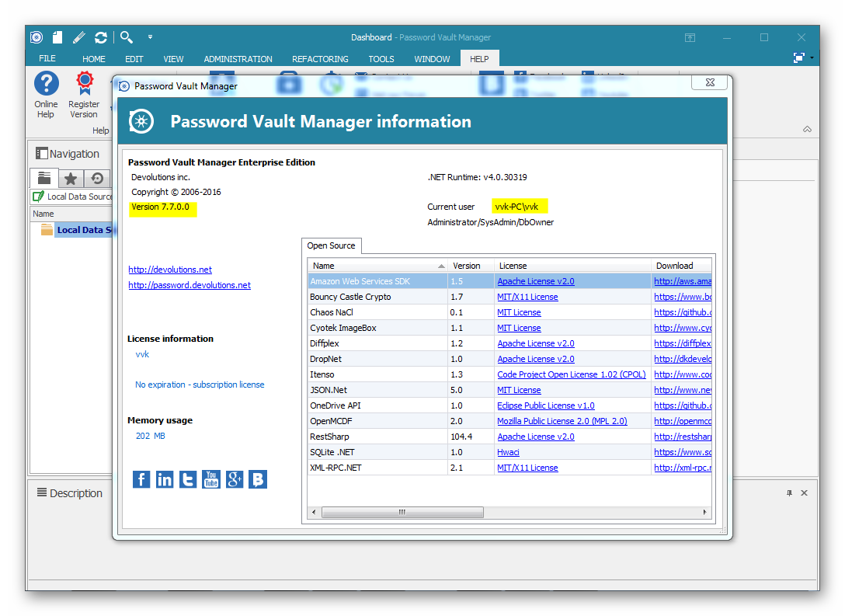This screenshot has height=616, width=845.
Task: Open the FILE menu
Action: coord(47,58)
